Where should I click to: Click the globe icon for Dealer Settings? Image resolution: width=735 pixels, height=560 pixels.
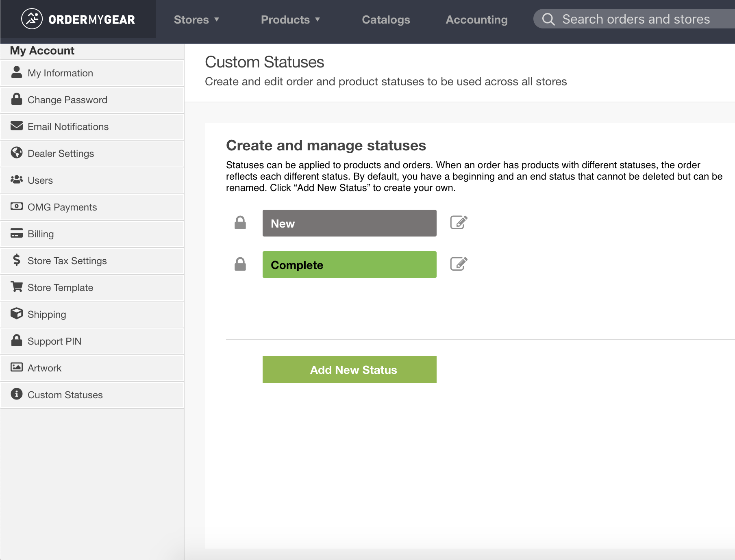pos(17,153)
